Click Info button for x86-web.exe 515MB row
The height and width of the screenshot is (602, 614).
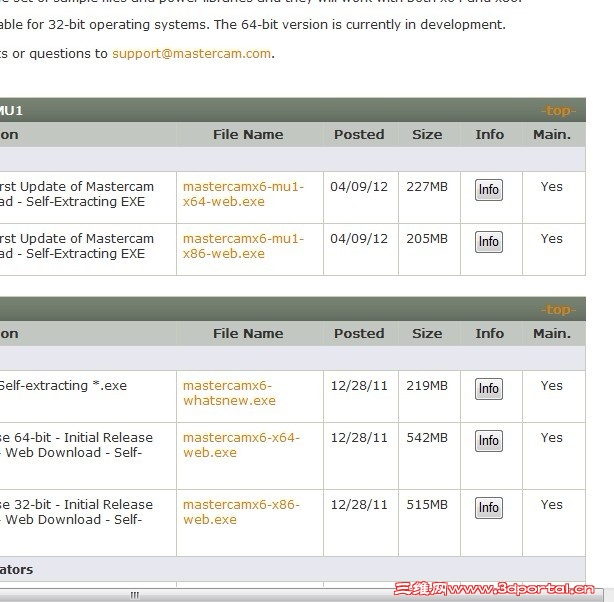coord(489,508)
